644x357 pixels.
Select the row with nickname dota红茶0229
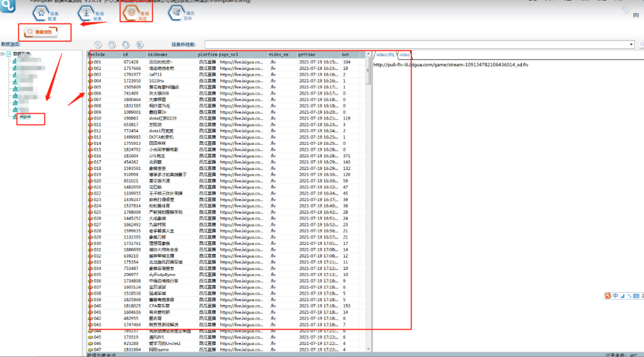pos(226,119)
